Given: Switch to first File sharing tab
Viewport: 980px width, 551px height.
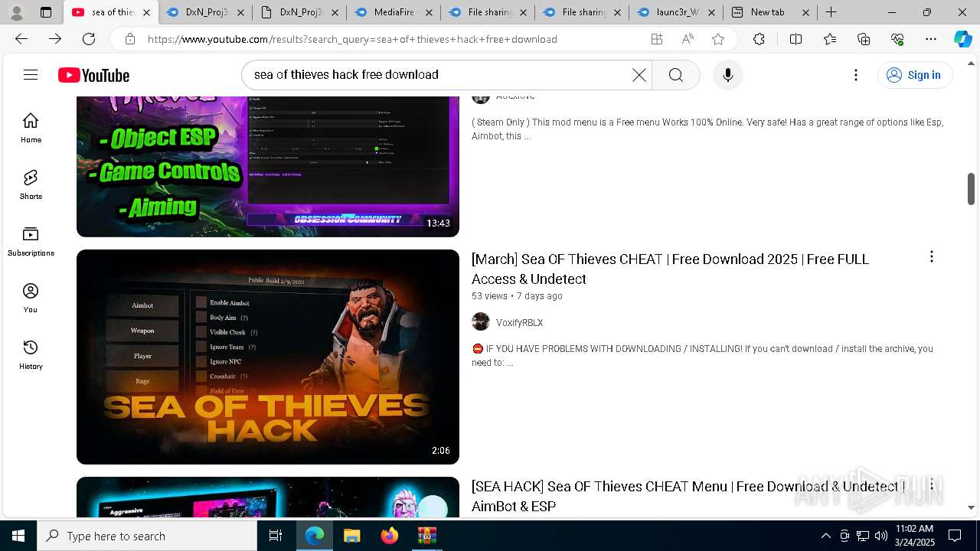Looking at the screenshot, I should pos(488,12).
